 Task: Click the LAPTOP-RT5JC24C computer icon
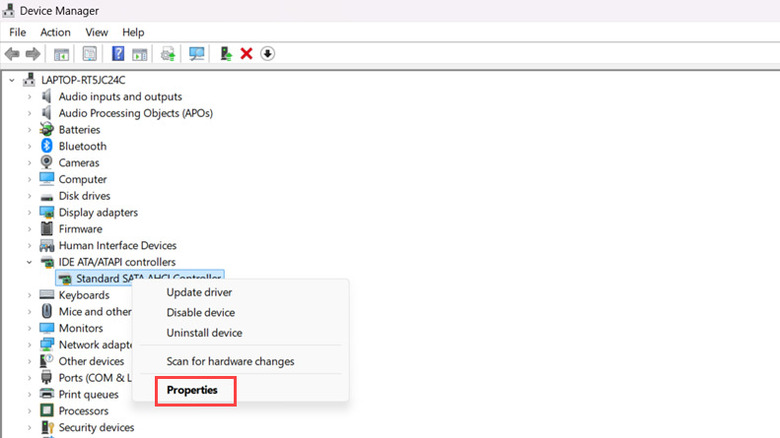[30, 80]
